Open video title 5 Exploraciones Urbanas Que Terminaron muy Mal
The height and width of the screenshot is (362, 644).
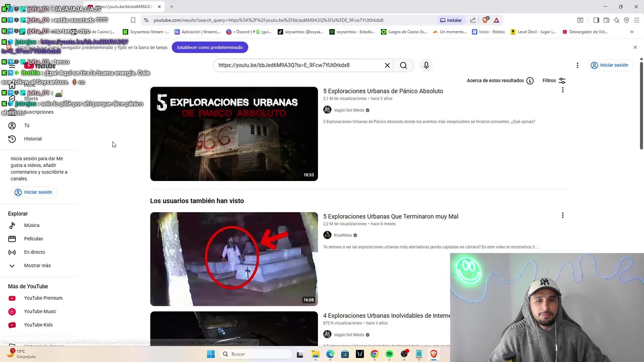point(390,216)
